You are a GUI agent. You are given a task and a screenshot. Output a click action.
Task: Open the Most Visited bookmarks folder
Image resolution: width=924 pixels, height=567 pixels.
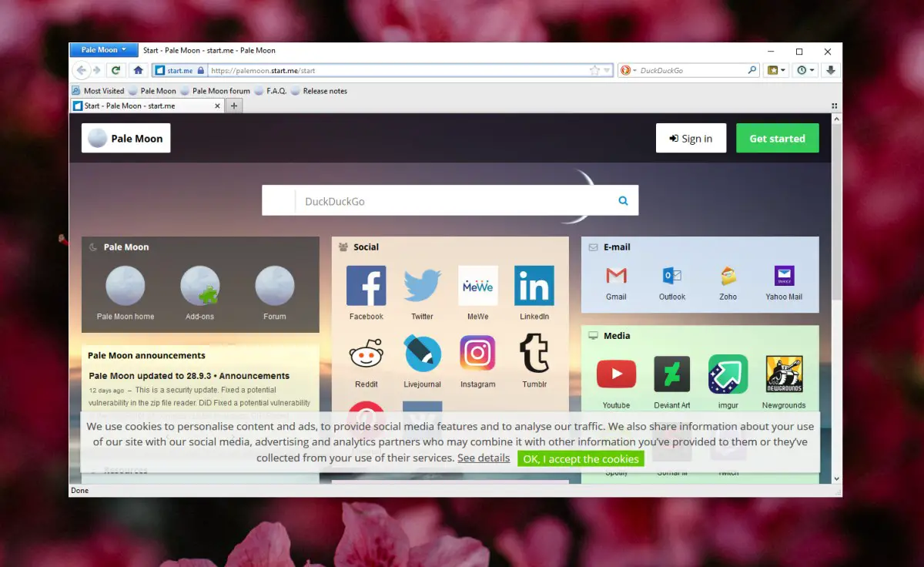coord(98,91)
